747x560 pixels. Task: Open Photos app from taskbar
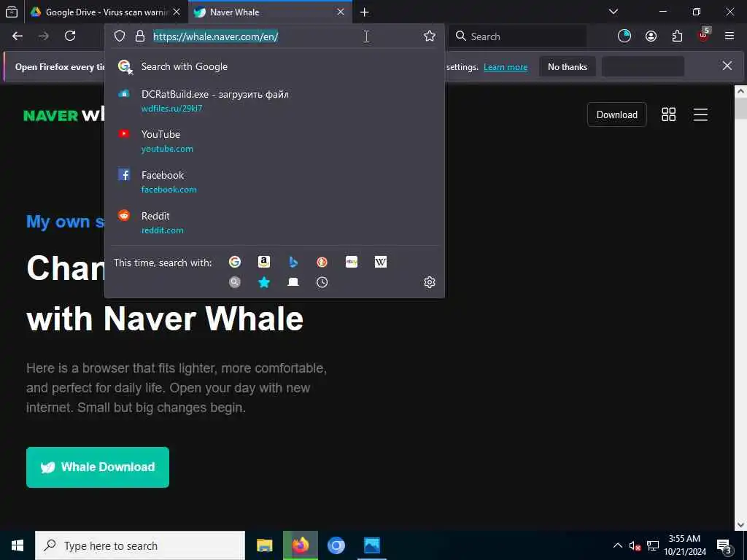371,545
